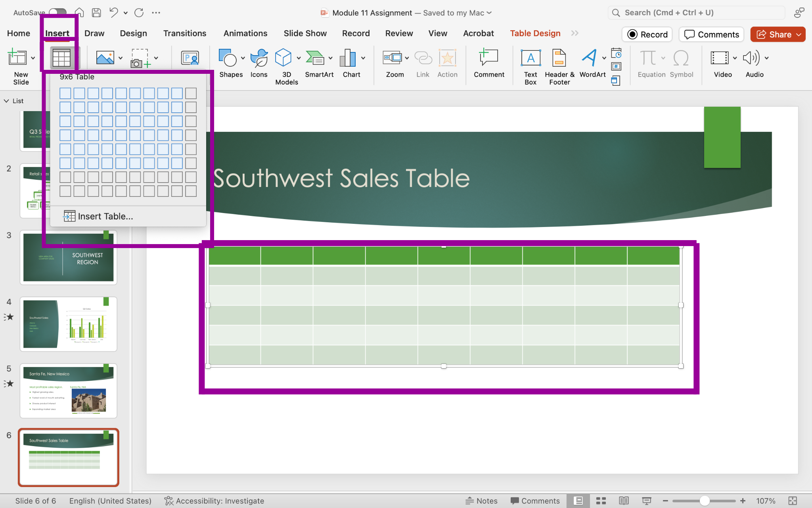This screenshot has width=812, height=508.
Task: Open the Transitions tab
Action: [x=185, y=33]
